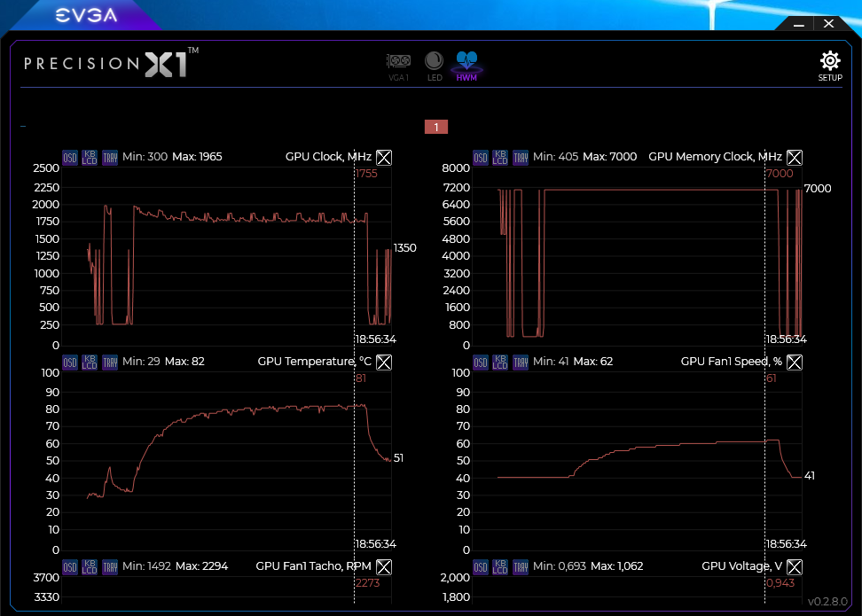Toggle TRAY for GPU Fan1 Speed graph

click(x=521, y=363)
